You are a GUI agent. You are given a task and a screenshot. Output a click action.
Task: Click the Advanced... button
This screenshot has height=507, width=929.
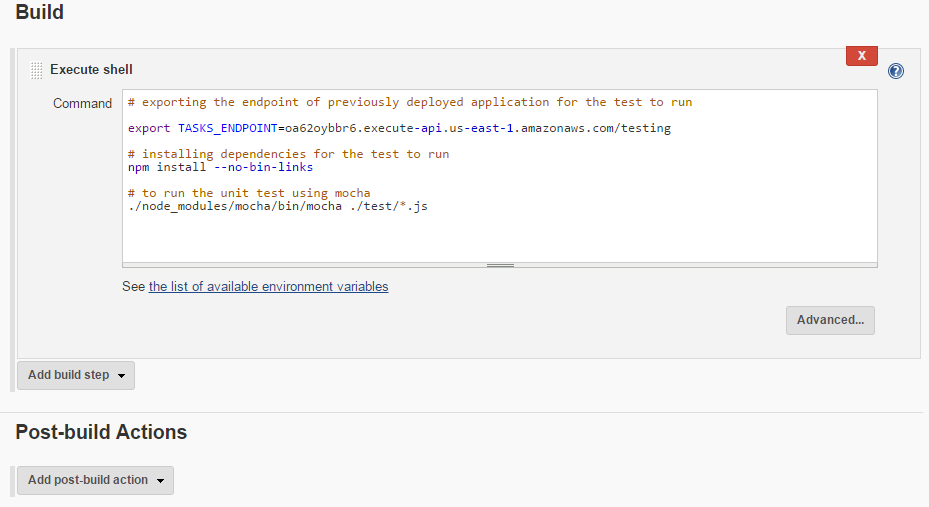pos(830,320)
